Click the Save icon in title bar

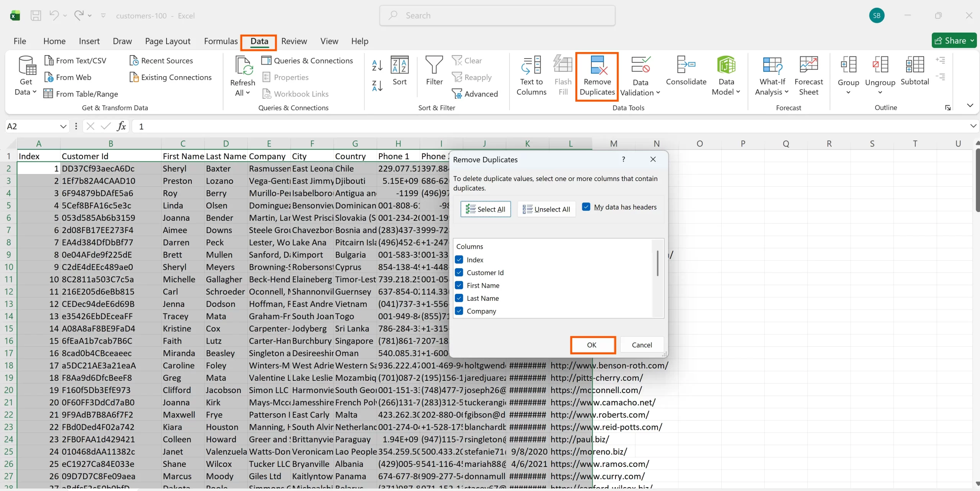tap(36, 16)
